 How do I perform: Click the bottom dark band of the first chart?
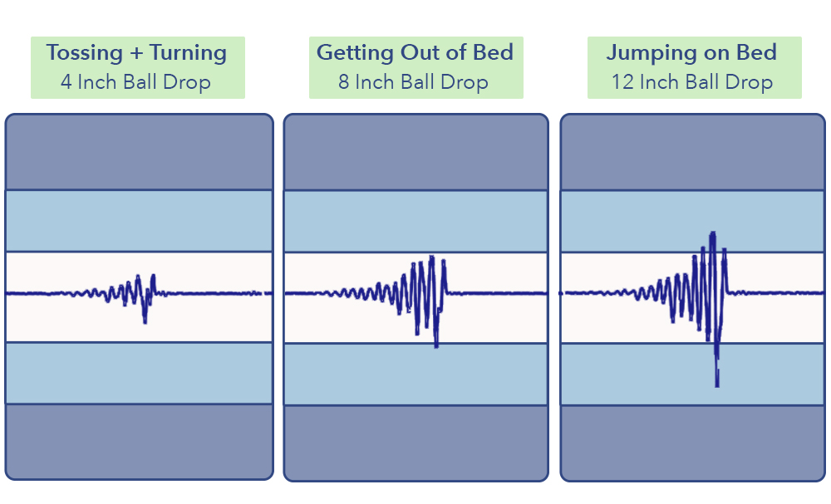tap(139, 442)
